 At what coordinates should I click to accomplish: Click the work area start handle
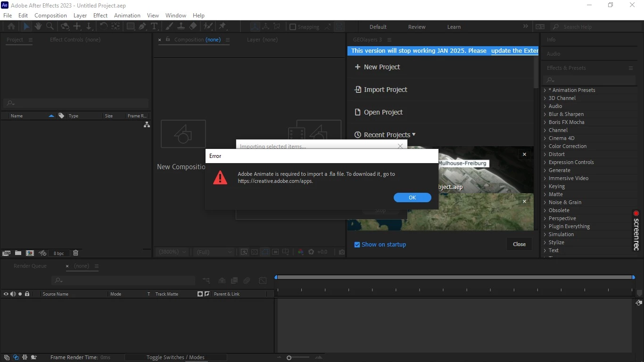click(x=276, y=277)
